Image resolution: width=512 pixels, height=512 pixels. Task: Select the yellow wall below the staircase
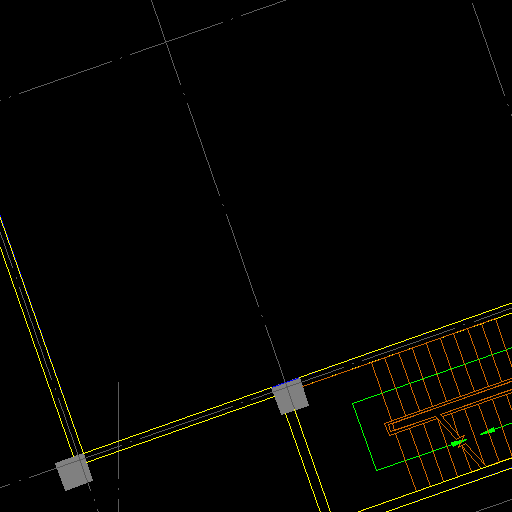pos(435,489)
